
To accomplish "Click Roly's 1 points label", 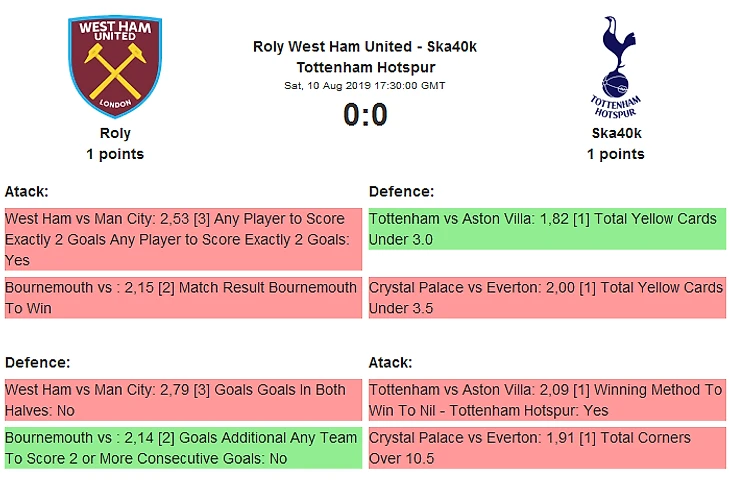I will coord(115,154).
